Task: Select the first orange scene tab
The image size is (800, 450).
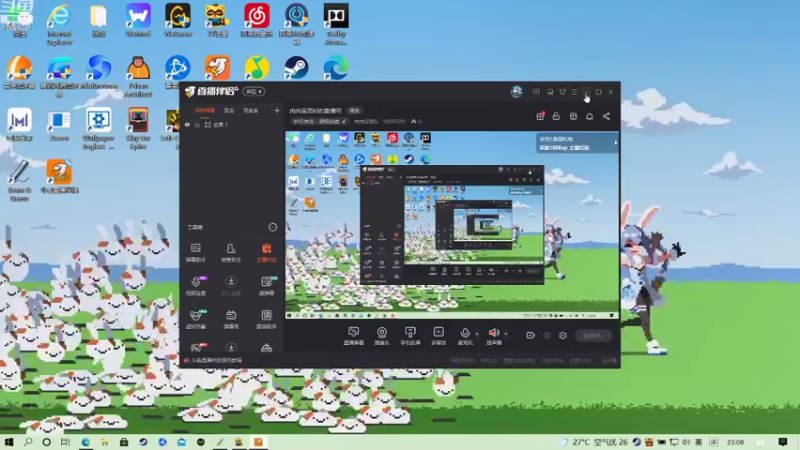Action: click(205, 110)
